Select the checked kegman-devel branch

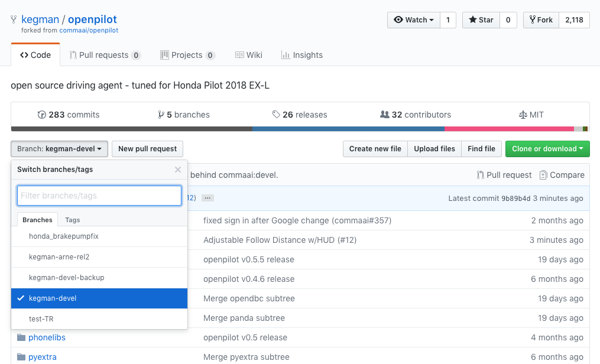pos(99,298)
